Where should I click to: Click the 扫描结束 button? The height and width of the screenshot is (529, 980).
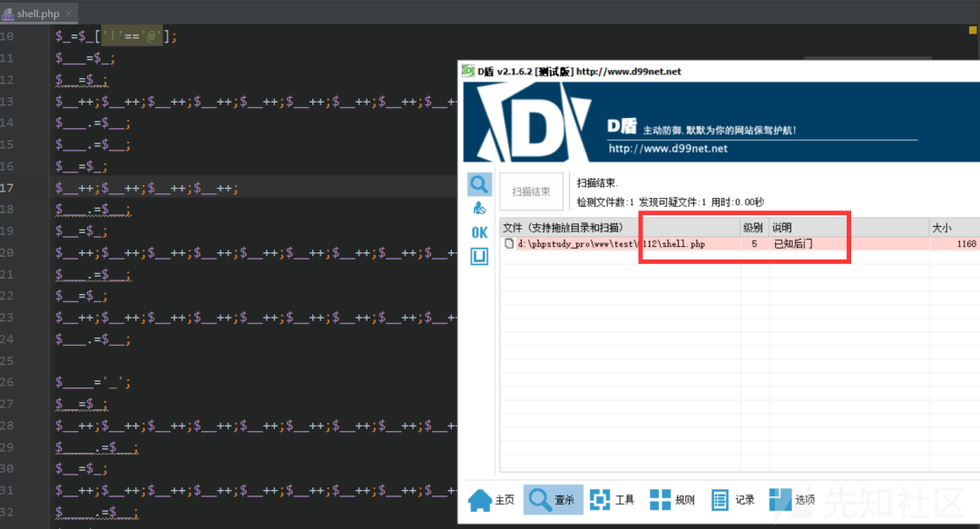pos(531,191)
